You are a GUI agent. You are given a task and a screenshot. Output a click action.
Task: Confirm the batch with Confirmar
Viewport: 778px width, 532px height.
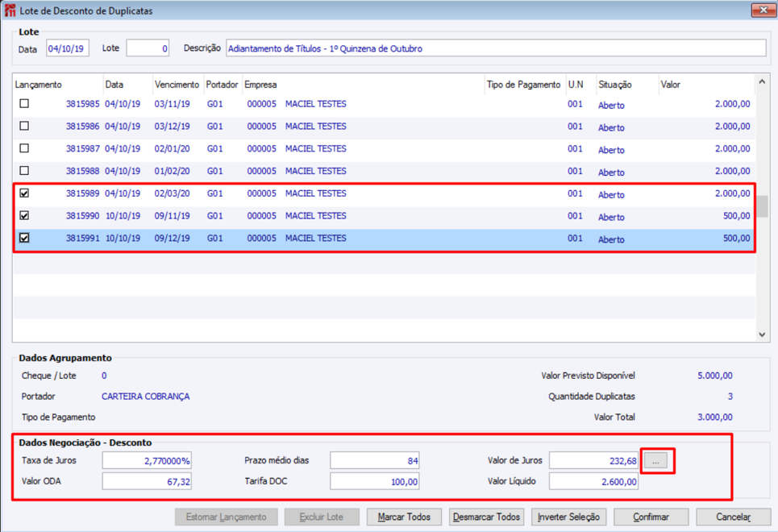651,517
